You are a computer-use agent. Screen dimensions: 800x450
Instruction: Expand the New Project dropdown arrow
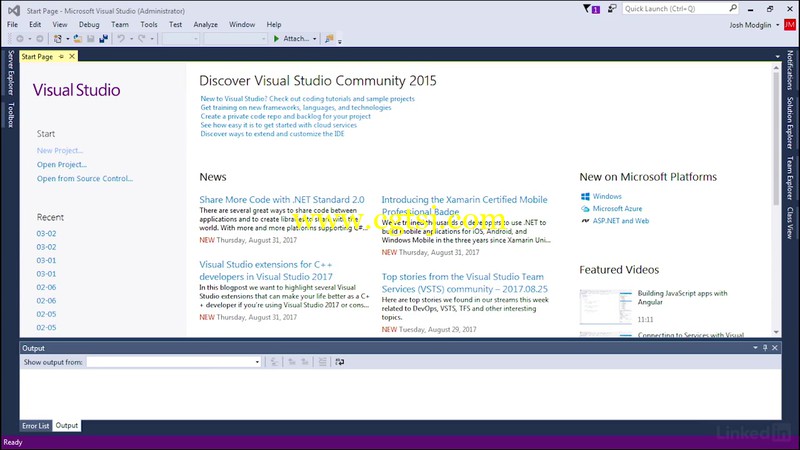point(67,39)
